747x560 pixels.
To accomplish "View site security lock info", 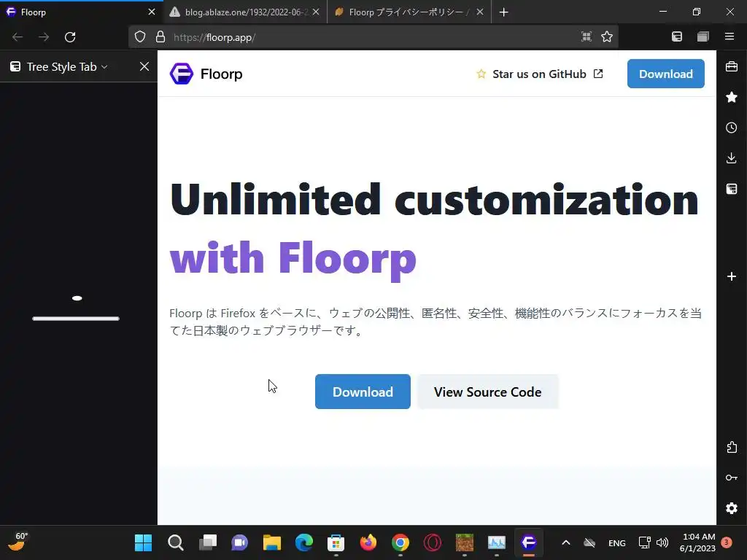I will pyautogui.click(x=160, y=36).
